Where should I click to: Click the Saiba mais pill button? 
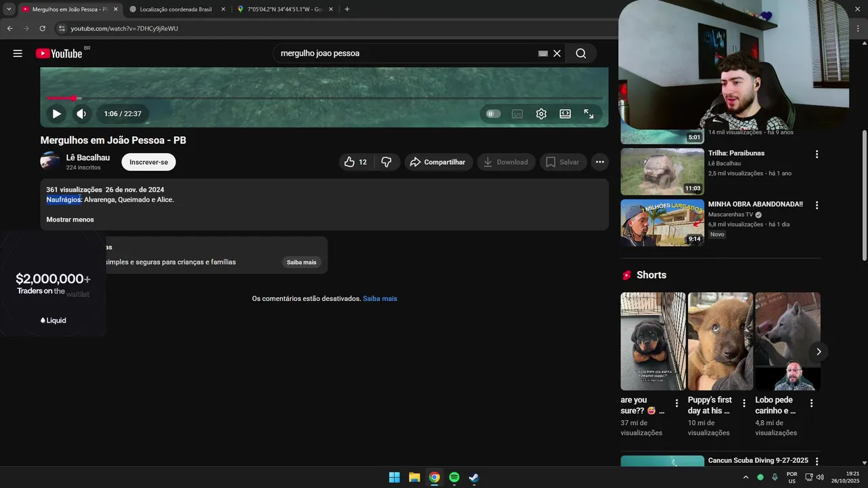click(301, 262)
